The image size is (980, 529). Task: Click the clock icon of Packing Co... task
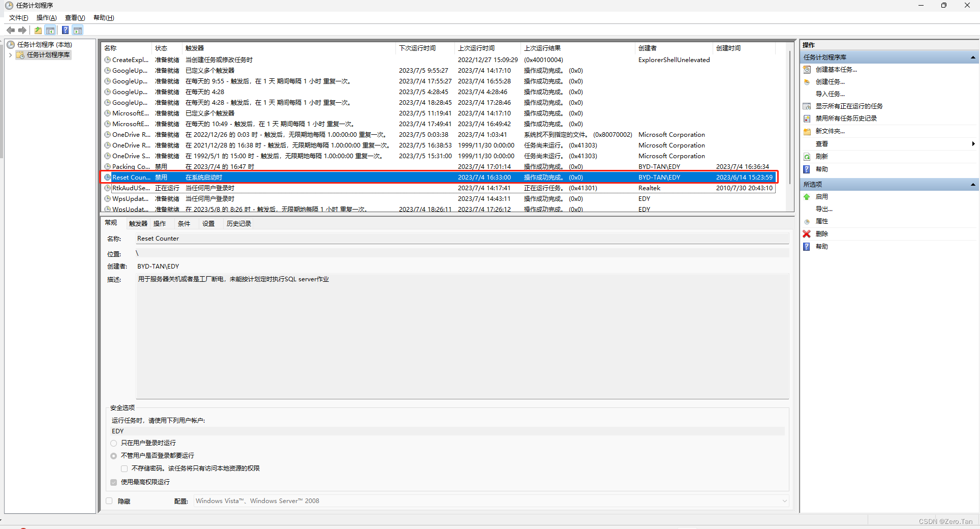pos(108,167)
